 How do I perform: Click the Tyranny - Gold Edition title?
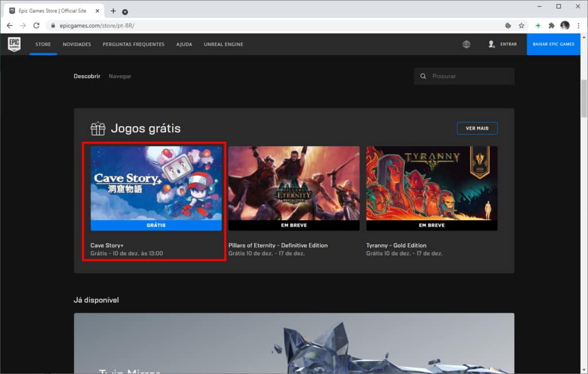click(x=396, y=246)
